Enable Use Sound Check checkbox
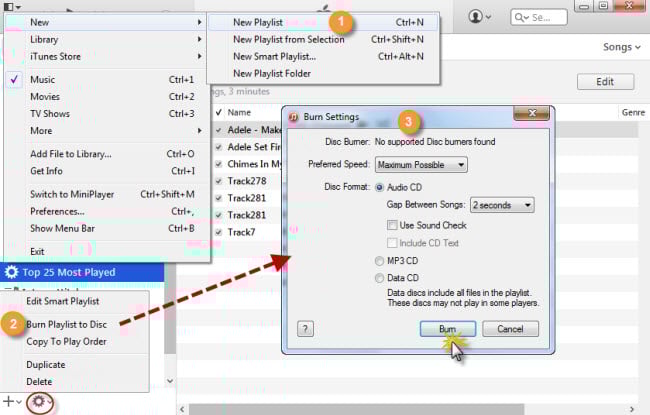 pos(392,225)
